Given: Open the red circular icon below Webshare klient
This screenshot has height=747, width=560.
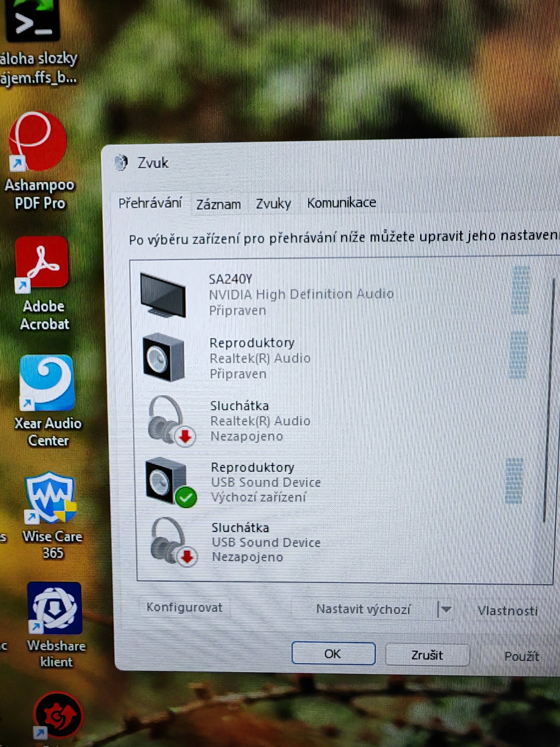Looking at the screenshot, I should 58,716.
